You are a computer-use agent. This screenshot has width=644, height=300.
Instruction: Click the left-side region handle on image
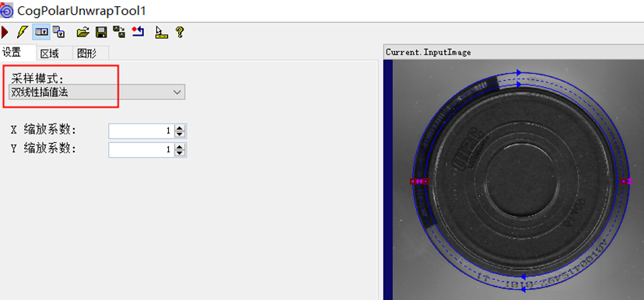pos(419,181)
